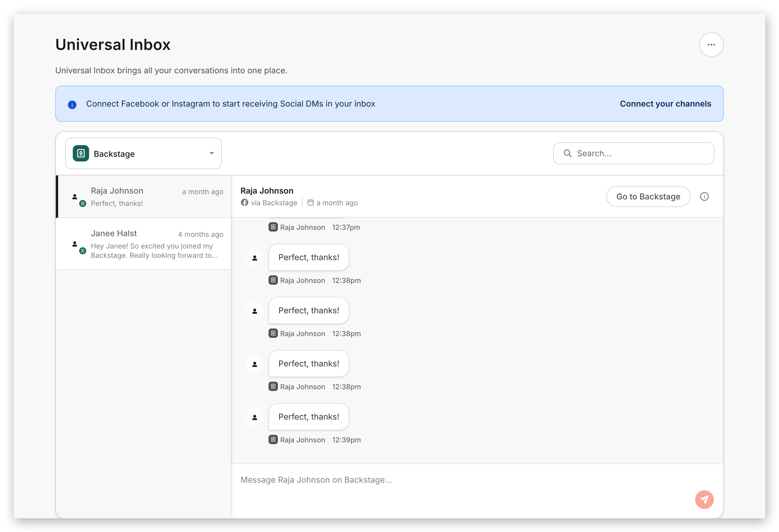Viewport: 779px width, 532px height.
Task: Click the 12:37pm timestamp
Action: (x=346, y=227)
